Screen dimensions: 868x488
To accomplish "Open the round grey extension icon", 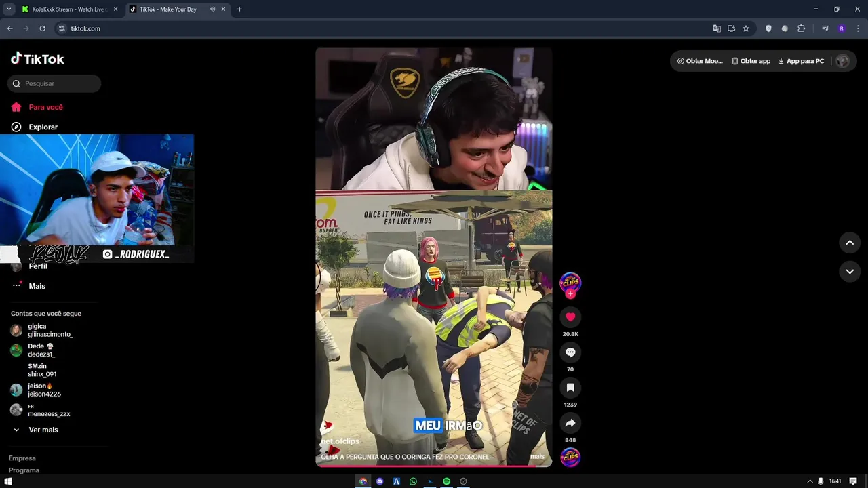I will click(x=785, y=28).
